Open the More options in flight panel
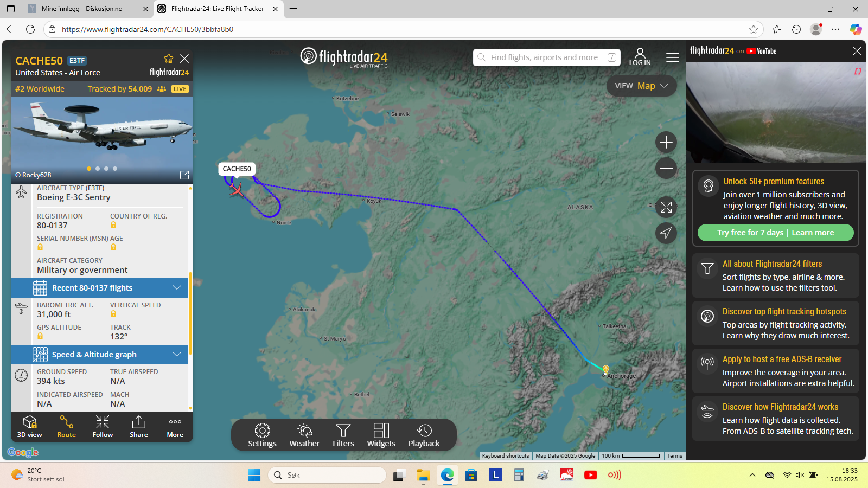 [175, 427]
